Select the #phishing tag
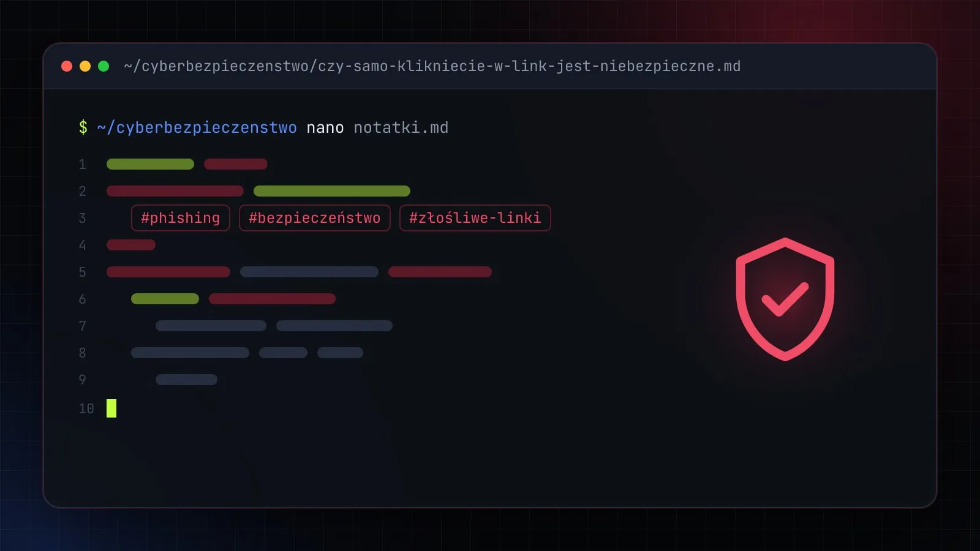This screenshot has width=980, height=551. click(181, 218)
